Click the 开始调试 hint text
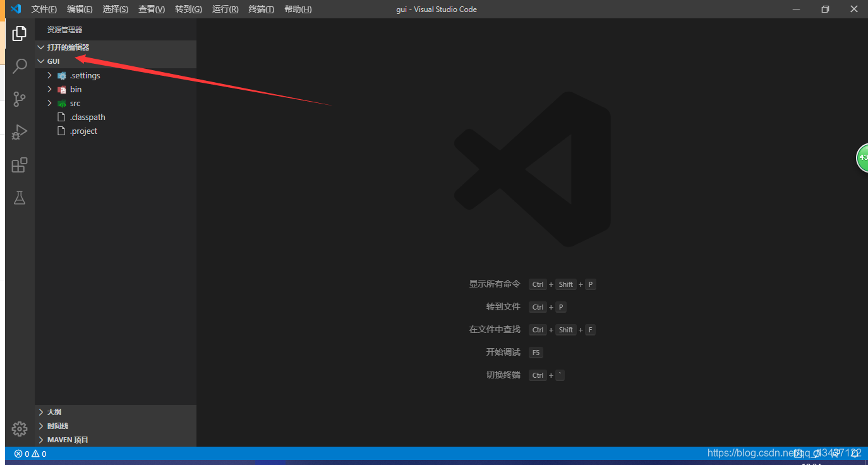The height and width of the screenshot is (465, 868). 503,353
